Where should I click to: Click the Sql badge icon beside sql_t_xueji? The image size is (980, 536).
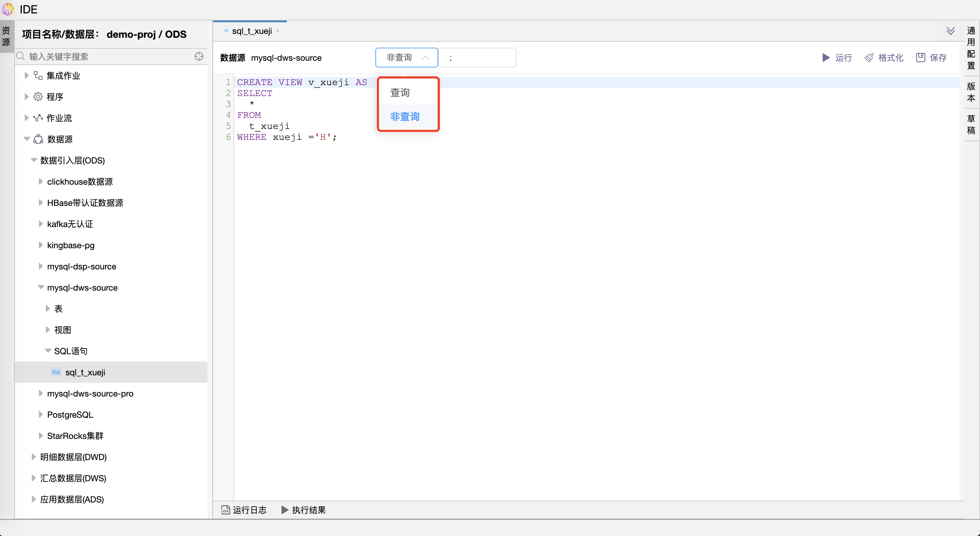[x=55, y=372]
